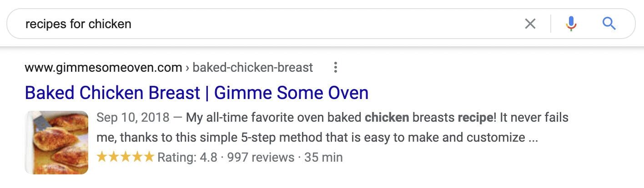Select the '›' breadcrumb separator after the domain

point(187,68)
